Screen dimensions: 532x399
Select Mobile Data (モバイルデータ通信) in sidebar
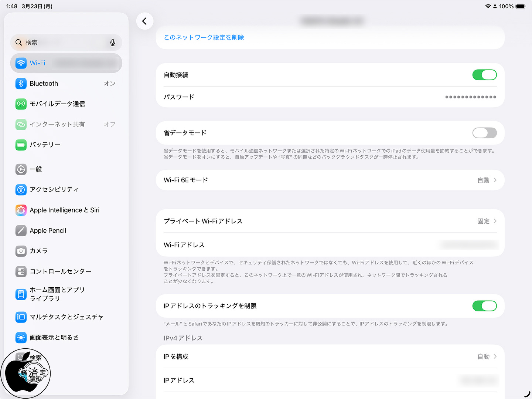[x=57, y=104]
